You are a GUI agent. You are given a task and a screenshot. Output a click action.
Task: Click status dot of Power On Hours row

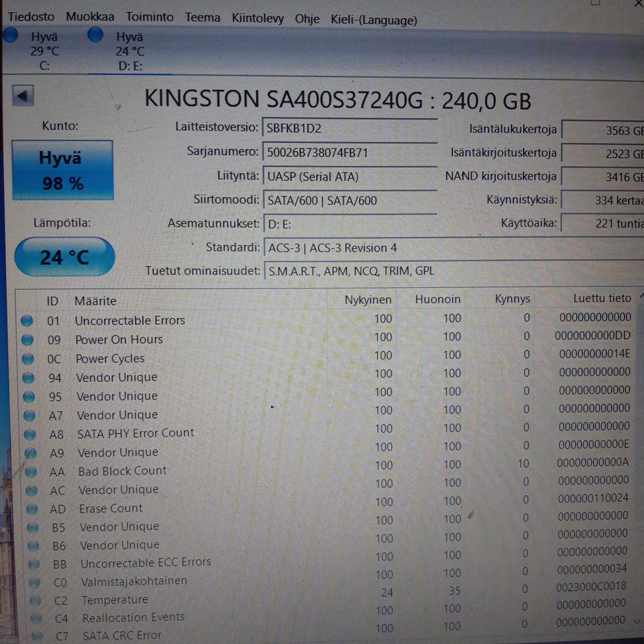coord(28,339)
